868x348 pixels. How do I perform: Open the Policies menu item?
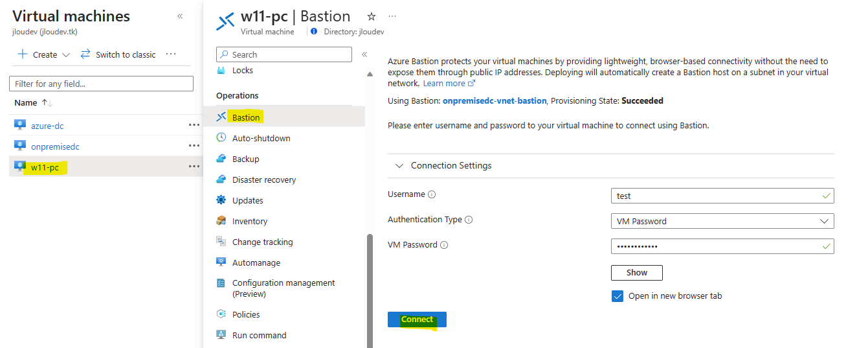click(246, 314)
